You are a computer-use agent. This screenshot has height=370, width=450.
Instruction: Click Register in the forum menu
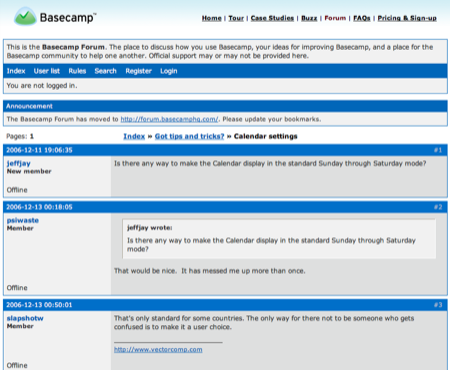(x=138, y=71)
